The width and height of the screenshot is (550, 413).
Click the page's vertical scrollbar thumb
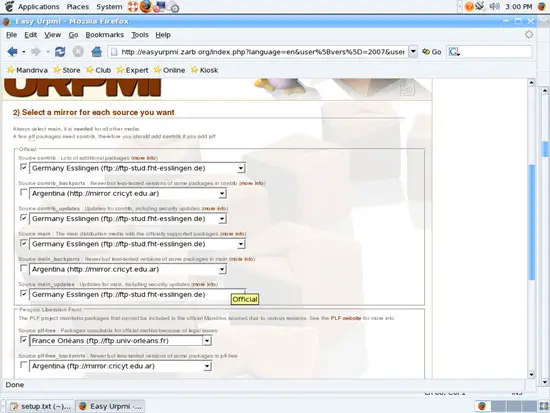532,222
